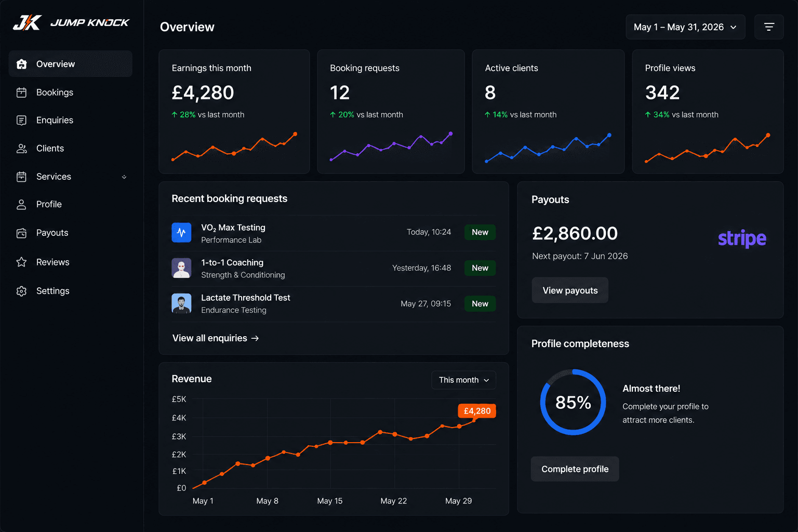Click the May 27, 09:15 timestamp

[x=425, y=304]
